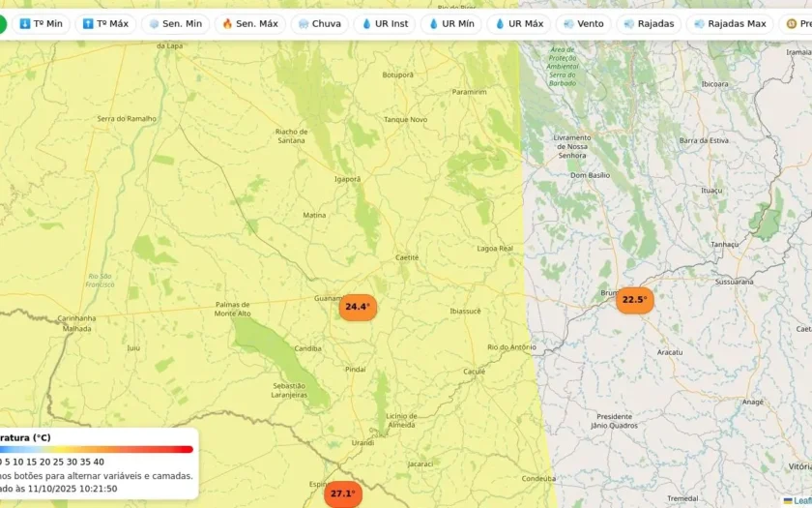Click the Tremedal town label

(682, 498)
